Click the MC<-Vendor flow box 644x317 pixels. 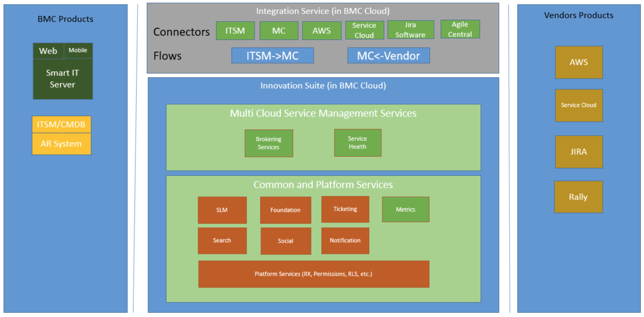(x=388, y=55)
